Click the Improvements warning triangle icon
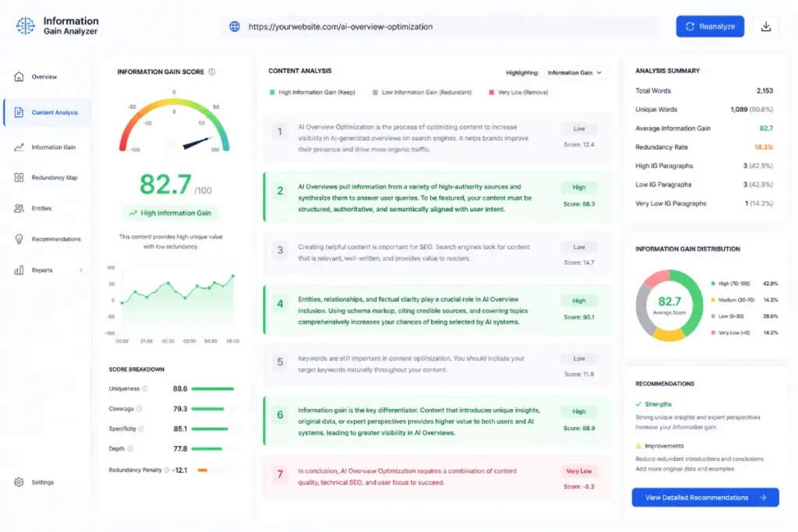798x532 pixels. [638, 446]
